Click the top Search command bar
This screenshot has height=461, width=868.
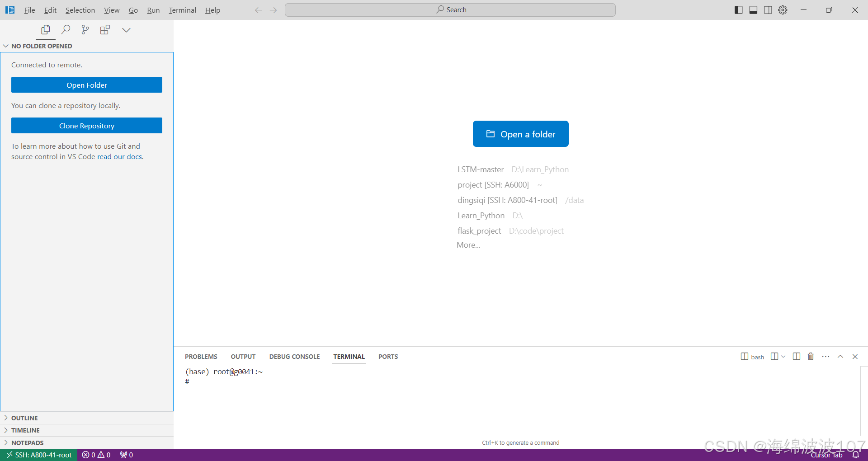click(450, 10)
